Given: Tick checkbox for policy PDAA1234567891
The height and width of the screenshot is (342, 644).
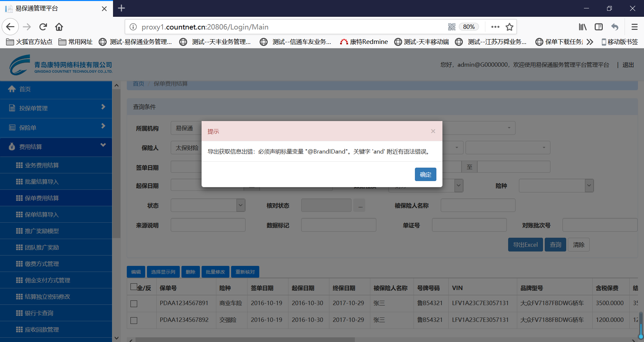Looking at the screenshot, I should point(134,304).
